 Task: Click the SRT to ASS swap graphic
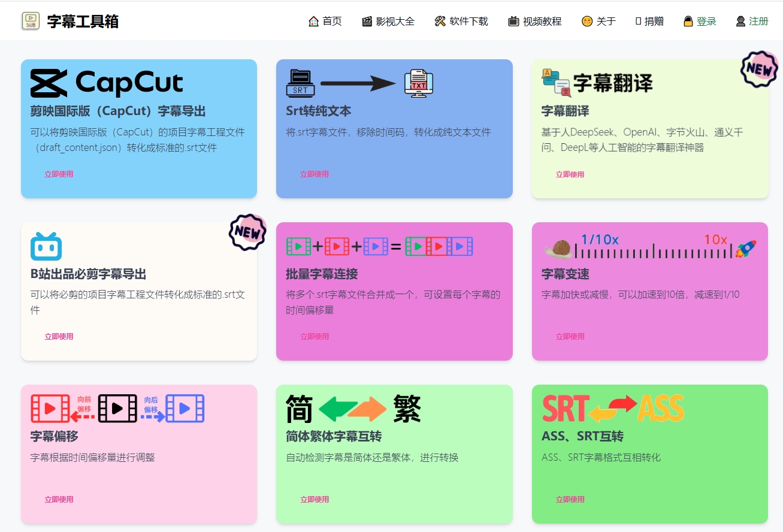pyautogui.click(x=612, y=409)
